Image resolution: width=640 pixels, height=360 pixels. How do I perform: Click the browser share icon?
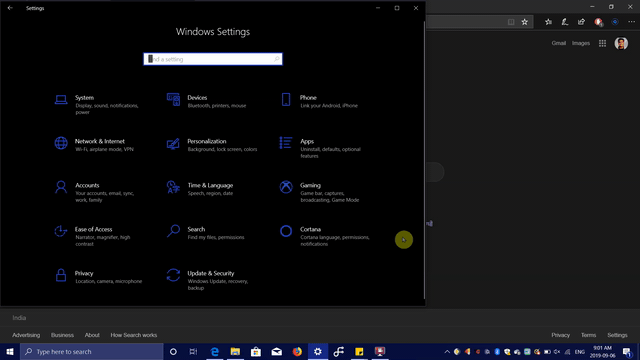tap(581, 22)
